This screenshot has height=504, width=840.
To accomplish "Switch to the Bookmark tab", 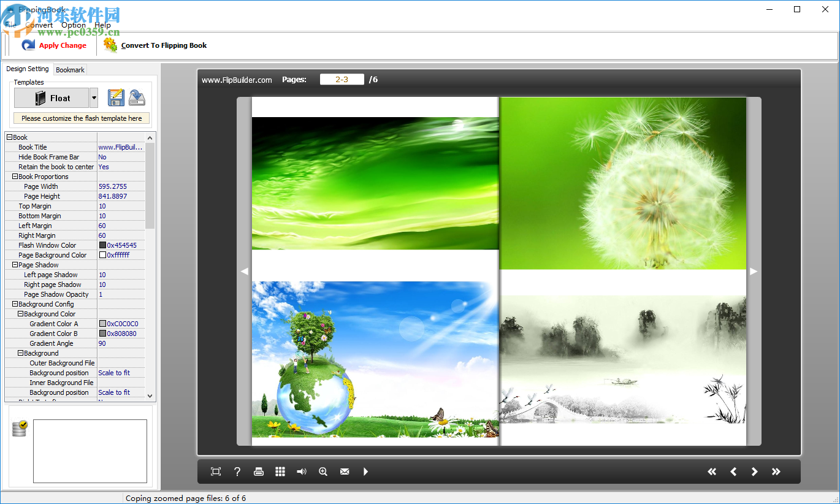I will coord(69,69).
